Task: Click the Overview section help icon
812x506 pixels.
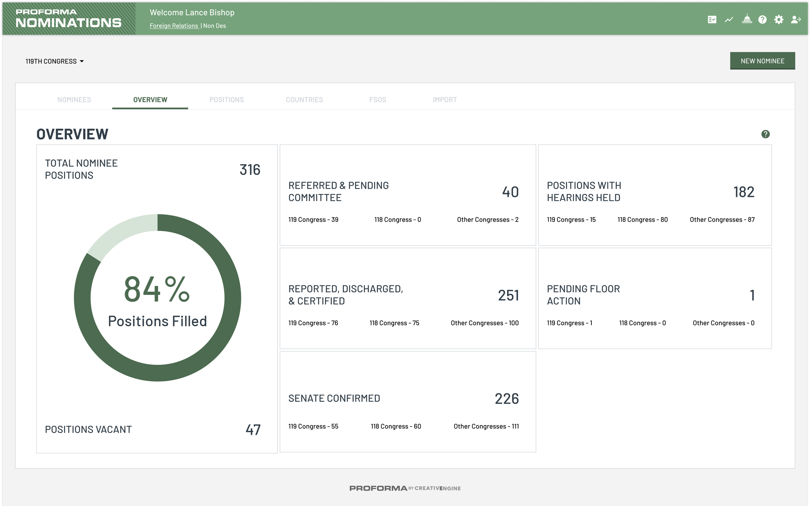Action: pos(765,134)
